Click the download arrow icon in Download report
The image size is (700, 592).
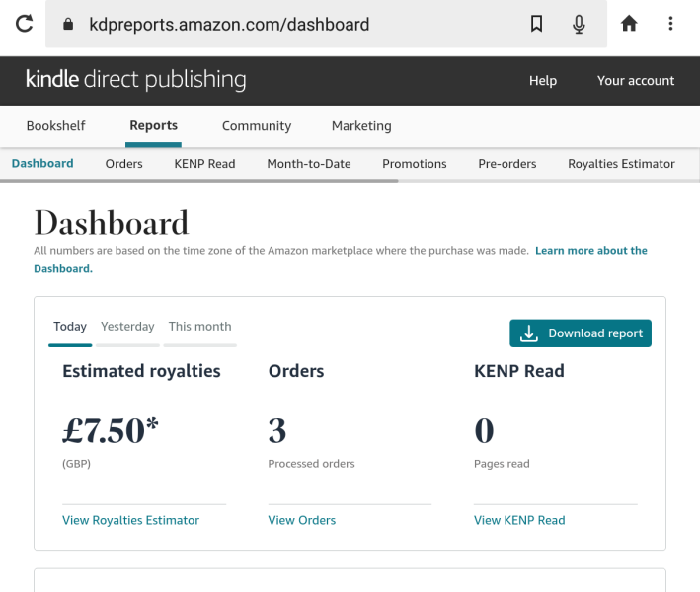pos(528,333)
